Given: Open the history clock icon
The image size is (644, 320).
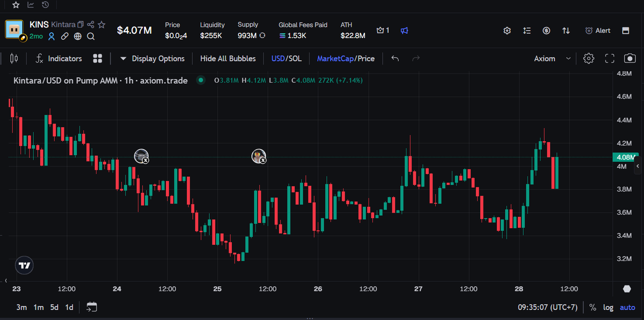Looking at the screenshot, I should [45, 5].
